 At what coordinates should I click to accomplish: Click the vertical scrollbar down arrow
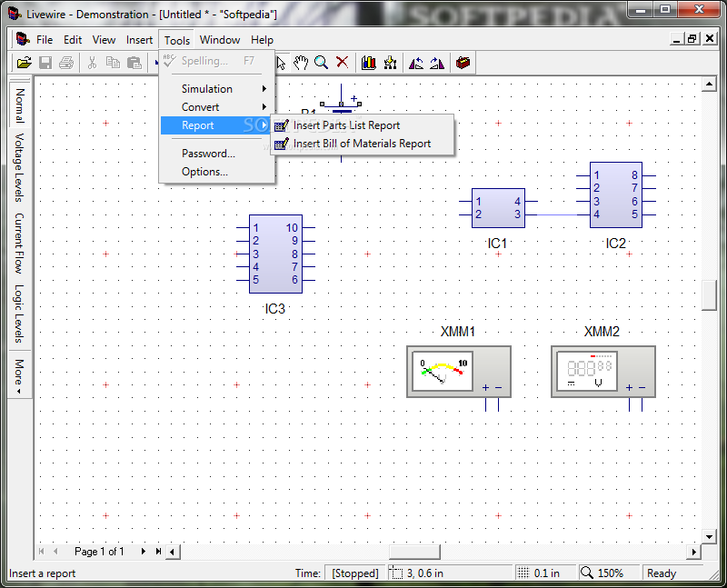coord(709,536)
